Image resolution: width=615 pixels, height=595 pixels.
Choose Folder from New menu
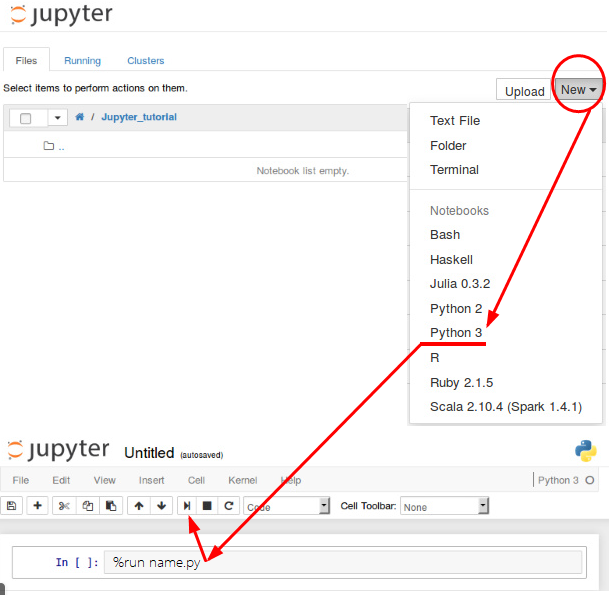[x=448, y=146]
